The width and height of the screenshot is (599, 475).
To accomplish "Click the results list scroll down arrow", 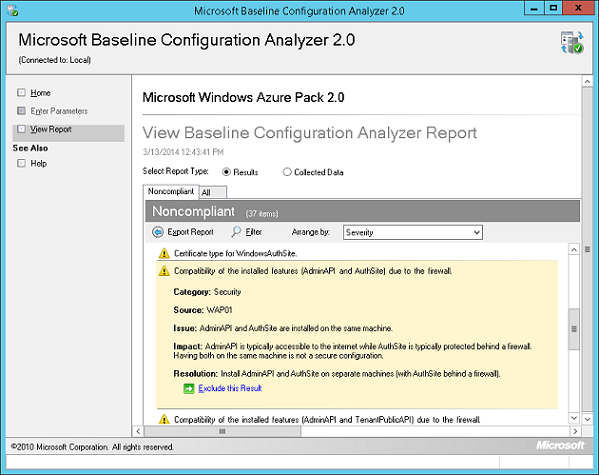I will coord(574,418).
